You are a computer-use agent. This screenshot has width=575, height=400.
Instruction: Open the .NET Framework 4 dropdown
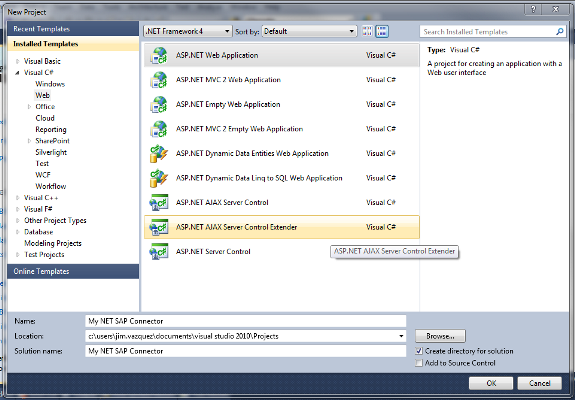(x=188, y=32)
